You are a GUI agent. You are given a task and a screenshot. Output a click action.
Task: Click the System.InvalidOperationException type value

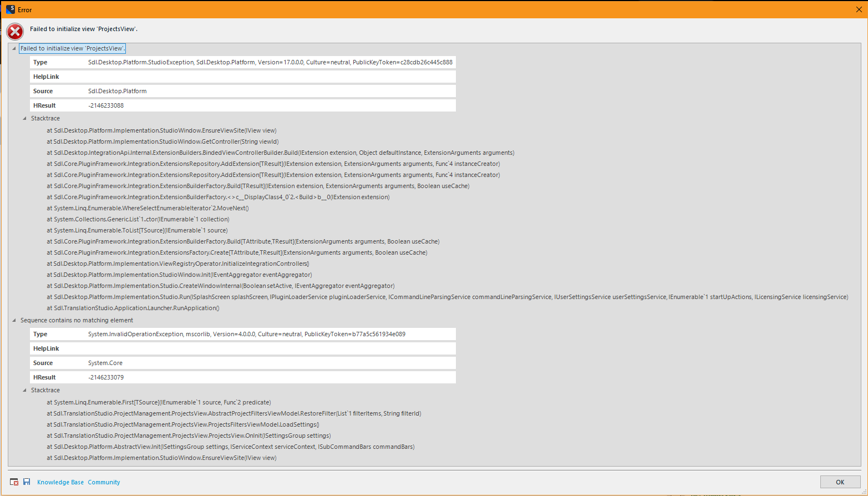click(x=247, y=334)
